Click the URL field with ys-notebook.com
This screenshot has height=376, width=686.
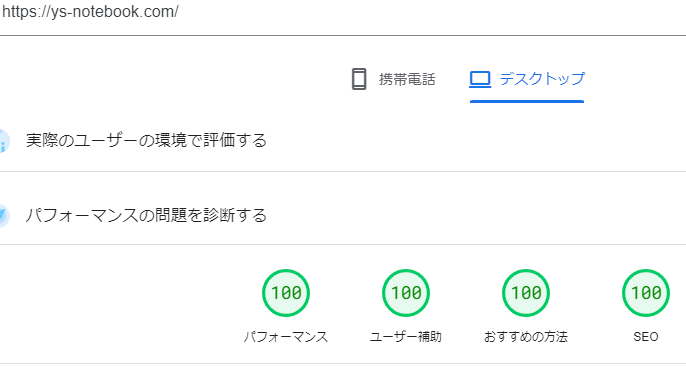(x=343, y=12)
